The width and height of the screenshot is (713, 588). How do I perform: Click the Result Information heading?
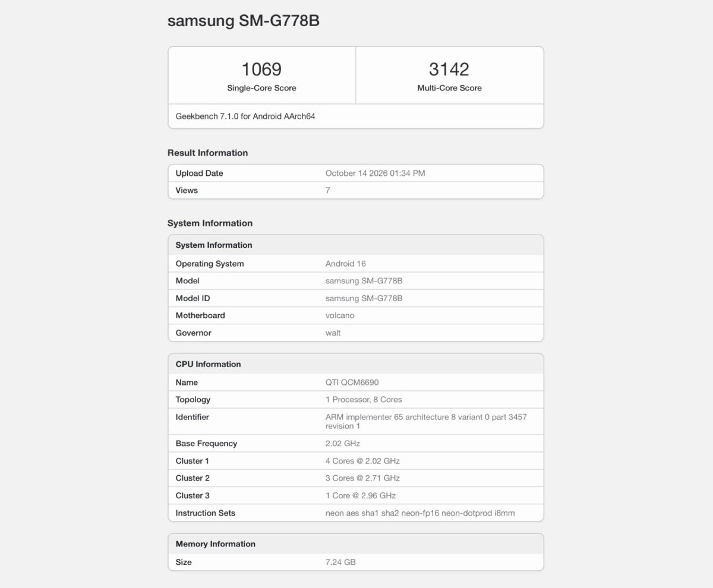click(207, 153)
